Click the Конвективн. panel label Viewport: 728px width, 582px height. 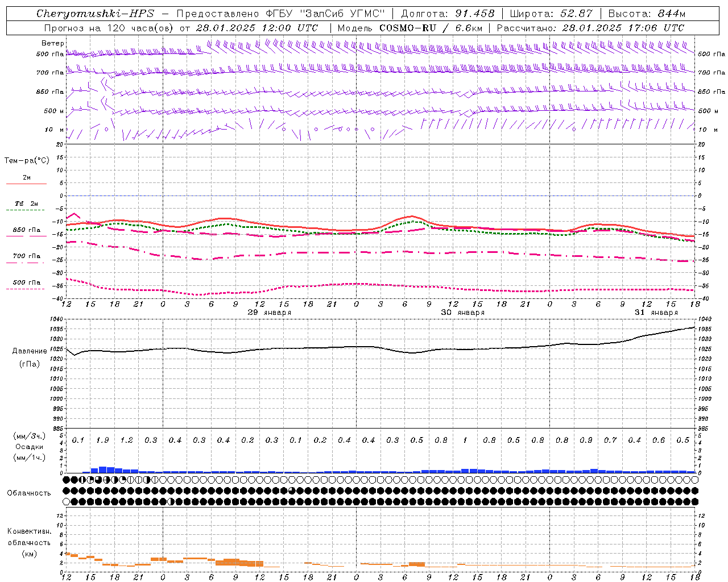[x=29, y=531]
